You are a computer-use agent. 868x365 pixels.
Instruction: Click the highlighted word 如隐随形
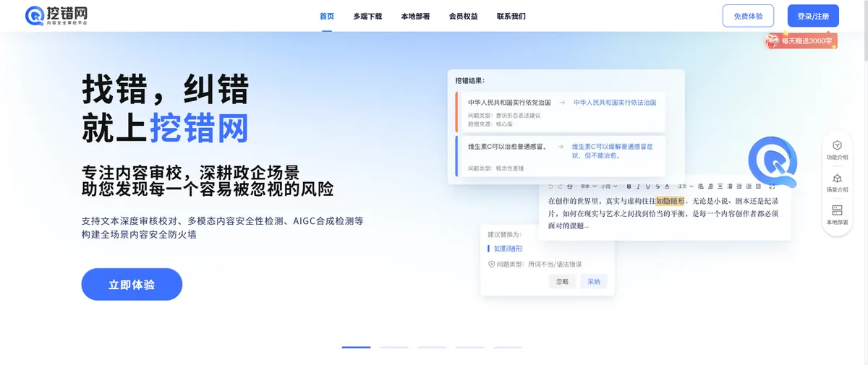[x=670, y=201]
